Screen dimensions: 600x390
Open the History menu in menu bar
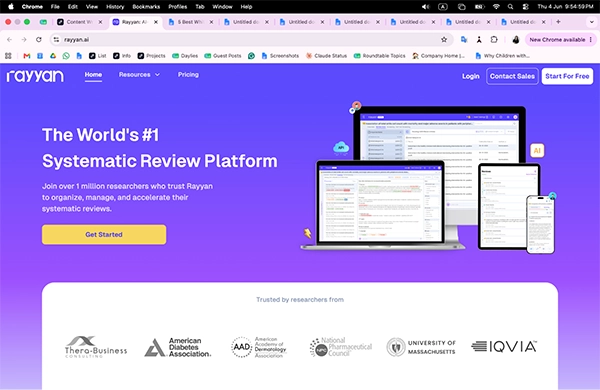[x=115, y=7]
